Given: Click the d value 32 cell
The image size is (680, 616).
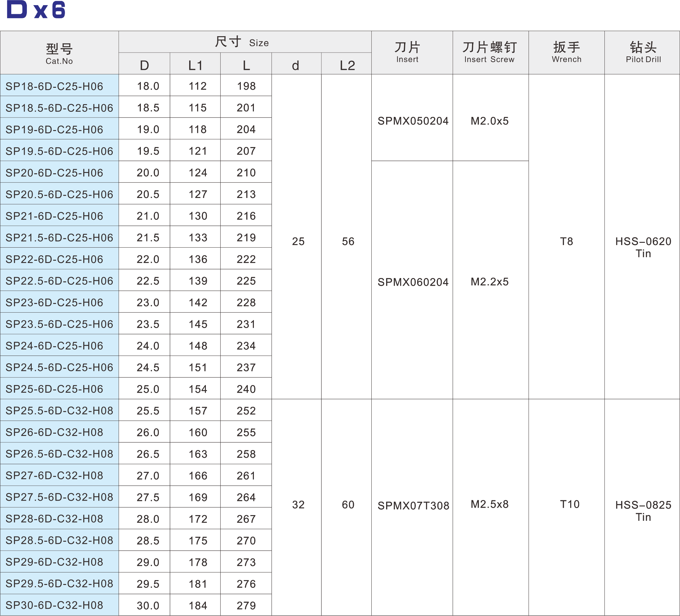Looking at the screenshot, I should click(x=296, y=507).
